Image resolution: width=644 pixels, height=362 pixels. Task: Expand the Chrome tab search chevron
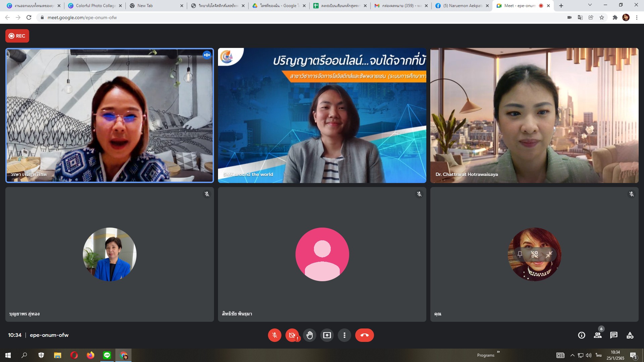(590, 5)
